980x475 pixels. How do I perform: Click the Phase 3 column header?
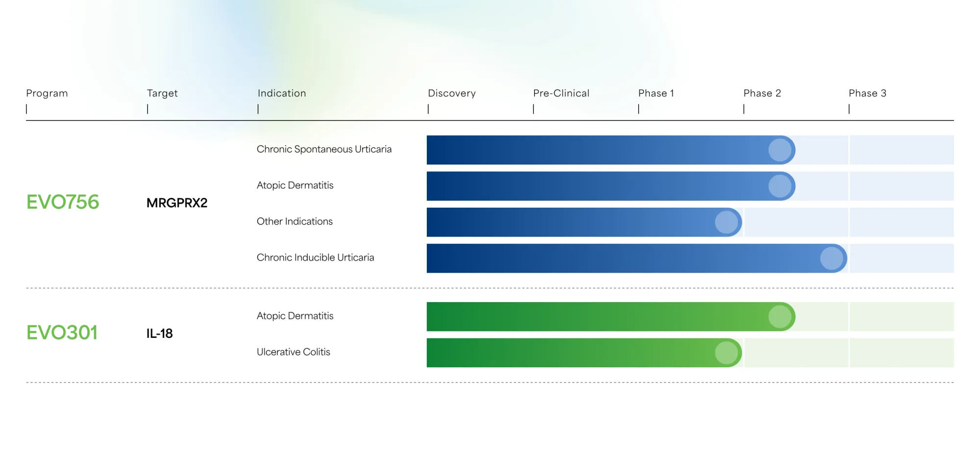(867, 93)
